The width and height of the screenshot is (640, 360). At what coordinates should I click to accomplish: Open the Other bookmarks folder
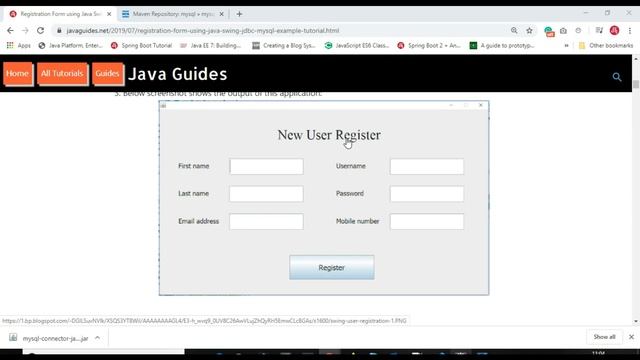click(x=606, y=46)
